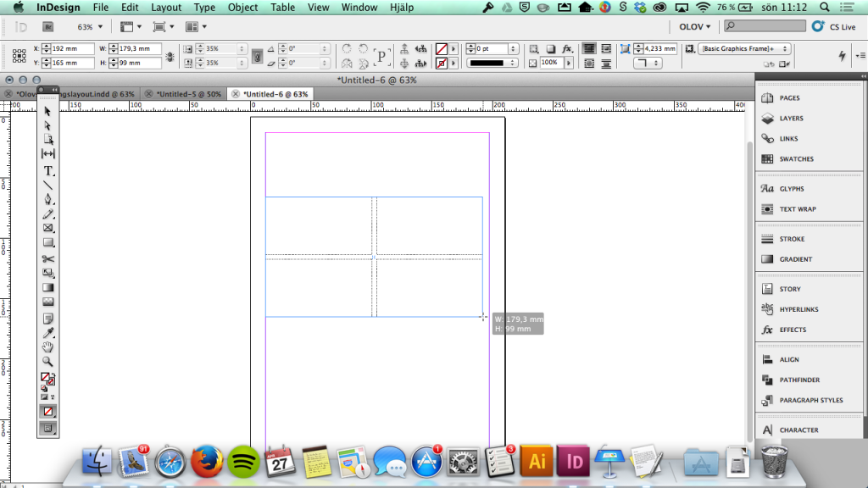Switch to the Untitled-5 @ 50% tab
Image resolution: width=868 pixels, height=488 pixels.
point(189,94)
